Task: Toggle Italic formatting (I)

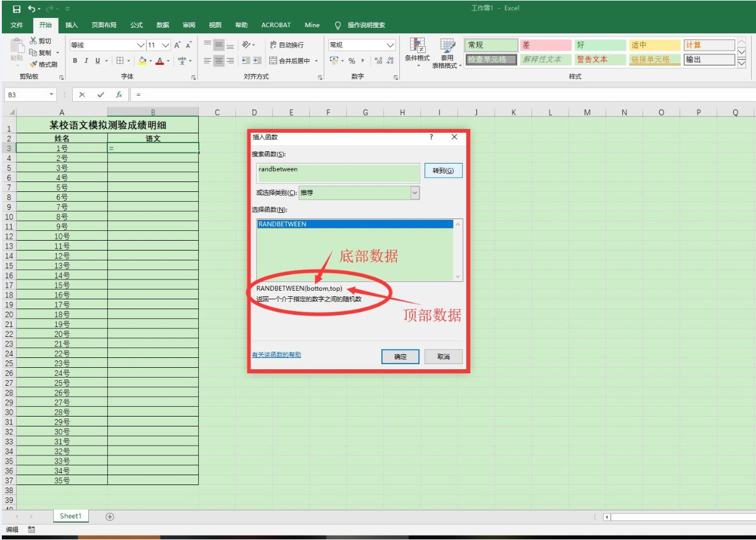Action: pyautogui.click(x=86, y=60)
